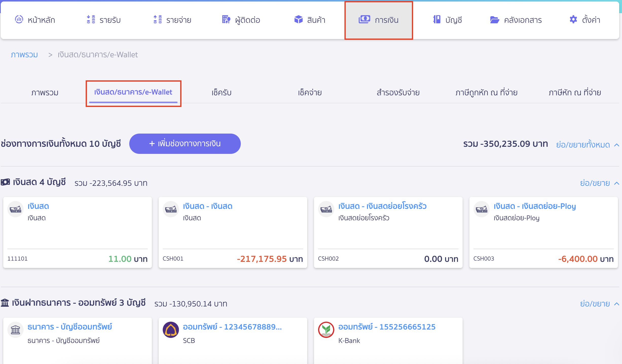622x364 pixels.
Task: Click the bank icon next to เงินฝากธนาคาร - ออมทรัพย์ heading
Action: click(x=5, y=303)
